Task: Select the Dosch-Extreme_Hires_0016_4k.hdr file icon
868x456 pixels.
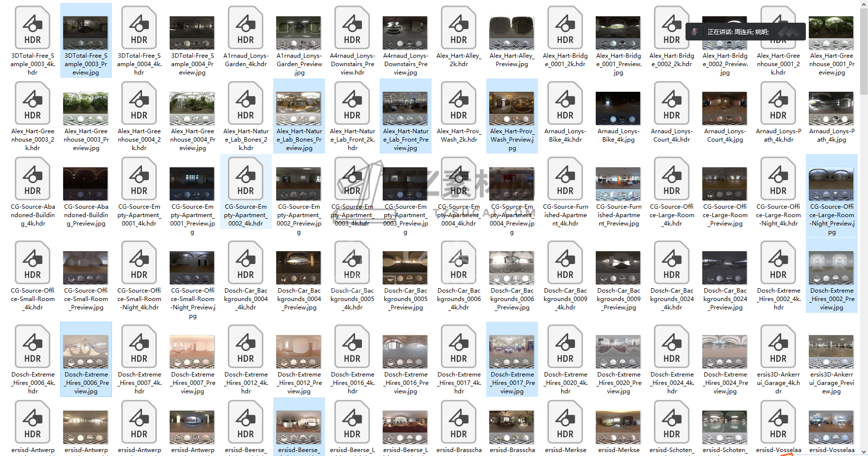Action: point(352,346)
